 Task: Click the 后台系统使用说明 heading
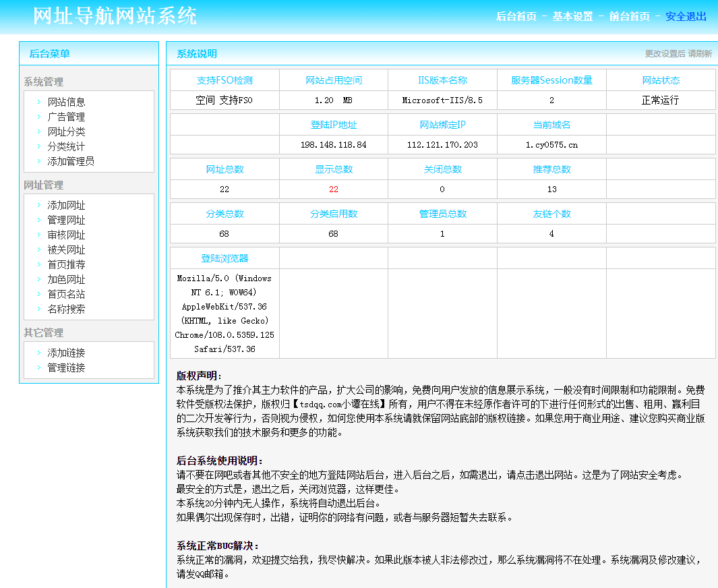(x=220, y=461)
